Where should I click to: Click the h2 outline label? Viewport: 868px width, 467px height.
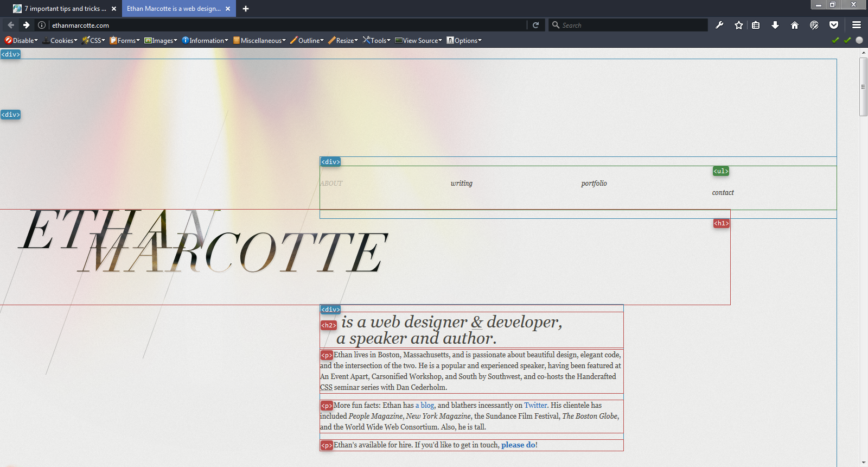328,325
